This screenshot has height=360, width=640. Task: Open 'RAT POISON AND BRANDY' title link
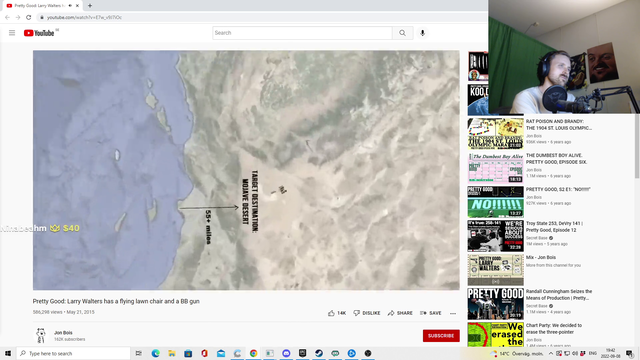pyautogui.click(x=558, y=124)
